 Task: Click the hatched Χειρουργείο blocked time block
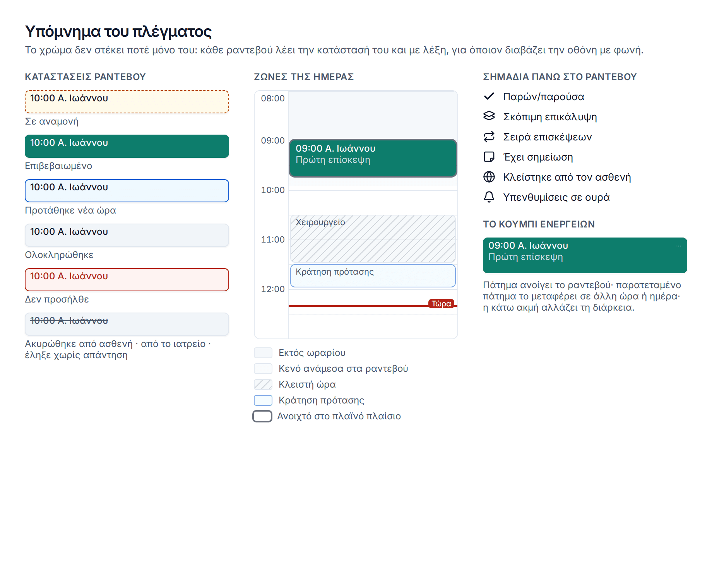373,239
